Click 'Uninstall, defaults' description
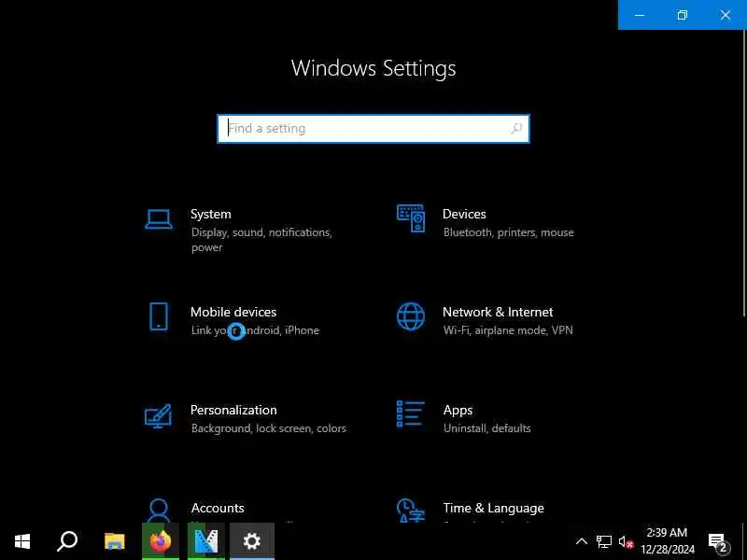Screen dimensions: 747x560 486,428
